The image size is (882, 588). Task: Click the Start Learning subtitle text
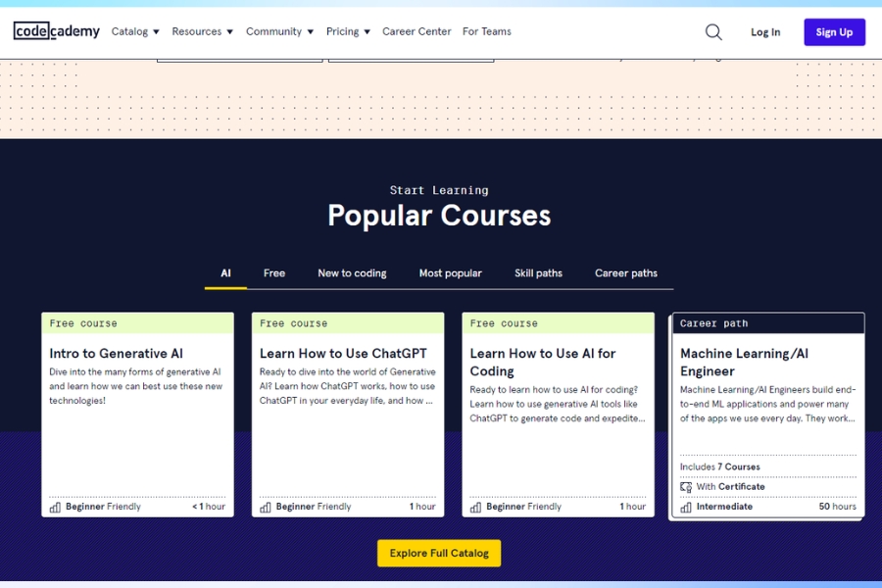pyautogui.click(x=439, y=190)
